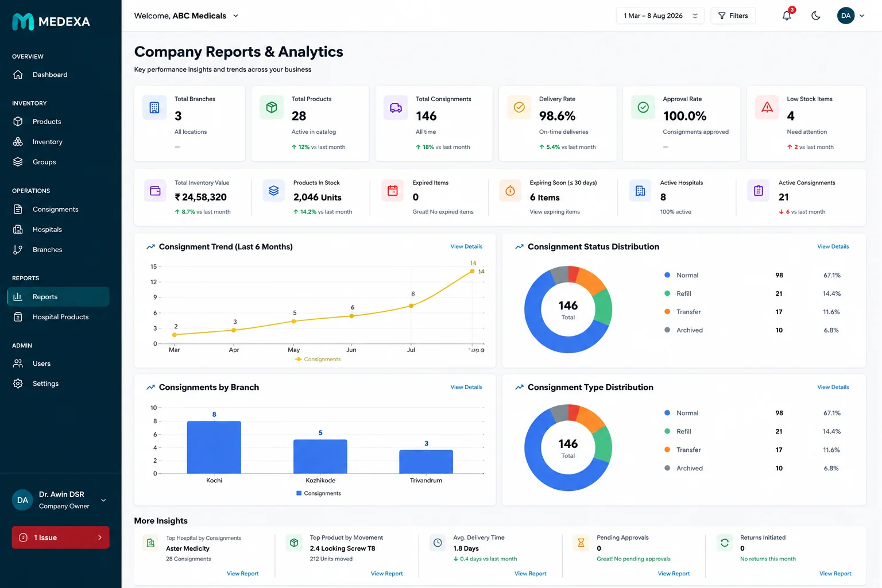Click the Kozhikode bar in branch chart
This screenshot has width=882, height=588.
point(320,457)
